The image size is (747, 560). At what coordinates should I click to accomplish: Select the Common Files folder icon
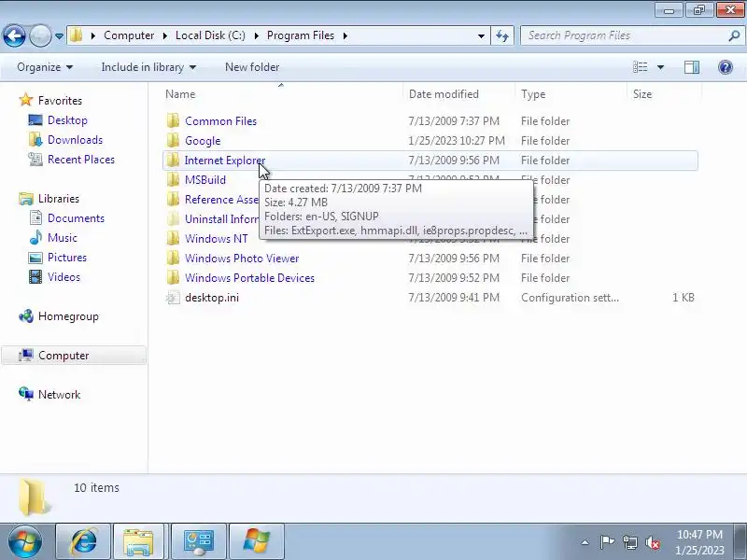pos(173,121)
